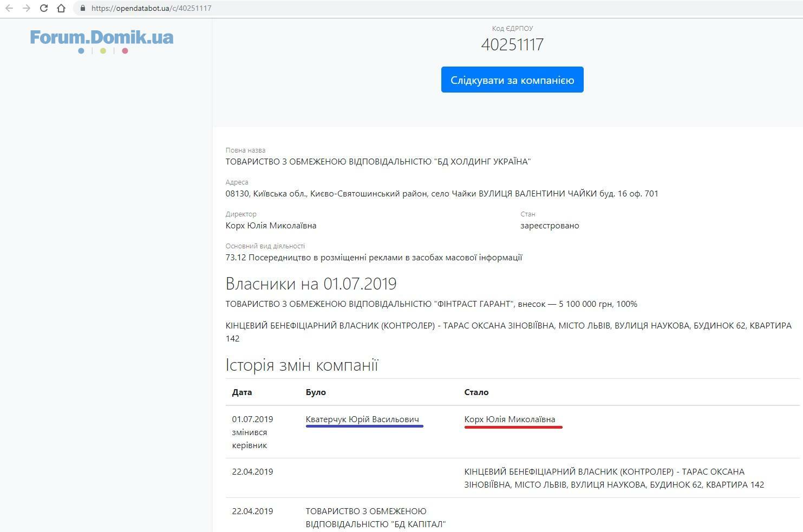Click Кватерчук Юрій Васильович in Було column
803x532 pixels.
(362, 419)
